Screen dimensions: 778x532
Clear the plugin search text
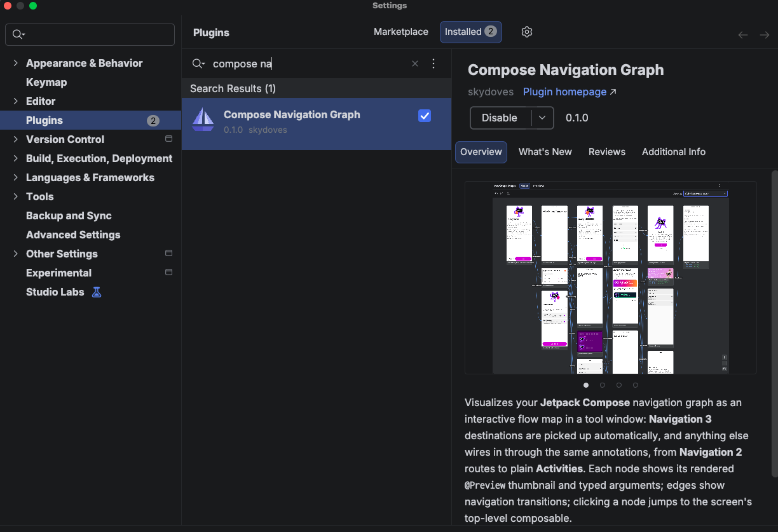[415, 64]
